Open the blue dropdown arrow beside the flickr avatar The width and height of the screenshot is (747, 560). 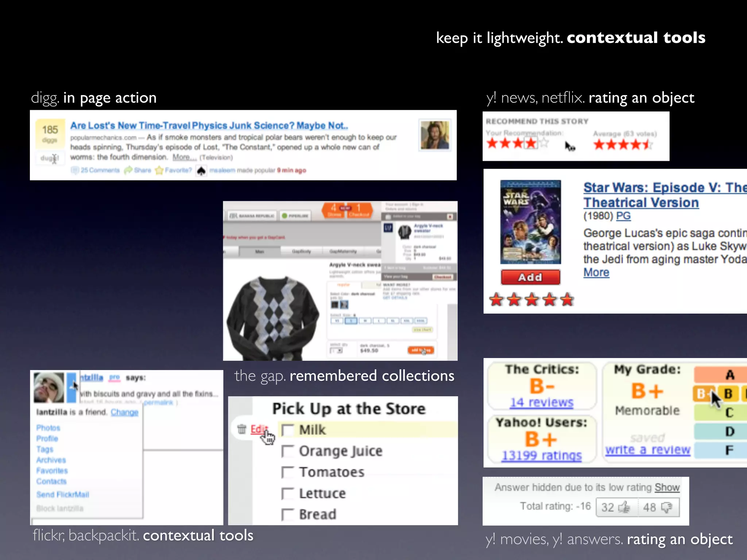(x=72, y=387)
